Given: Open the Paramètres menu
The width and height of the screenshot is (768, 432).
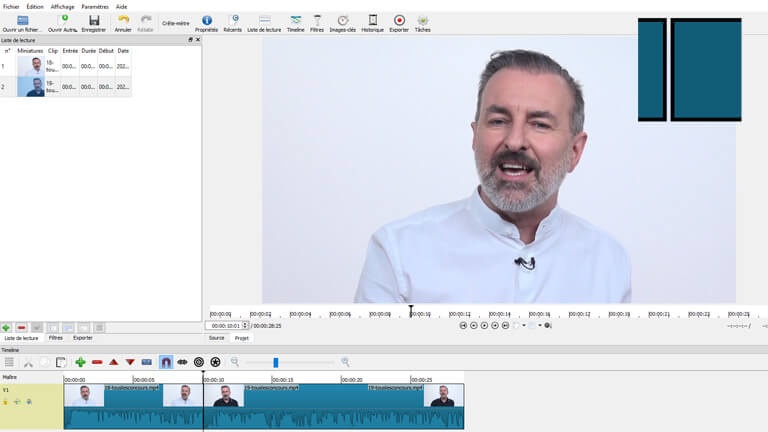Looking at the screenshot, I should point(94,6).
